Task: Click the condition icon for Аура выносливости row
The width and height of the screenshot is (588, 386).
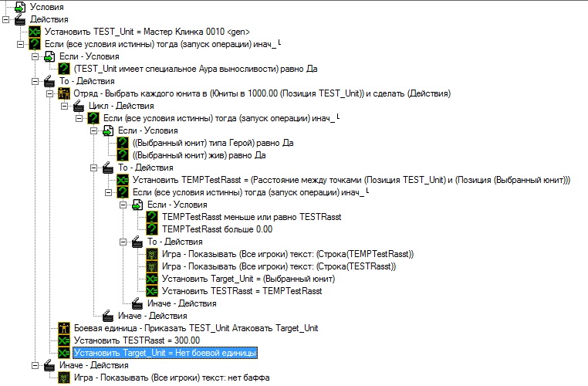Action: [64, 69]
